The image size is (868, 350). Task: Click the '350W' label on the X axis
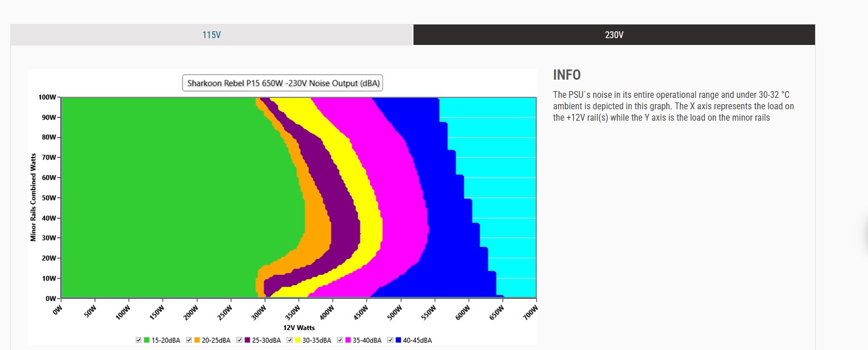[x=293, y=312]
